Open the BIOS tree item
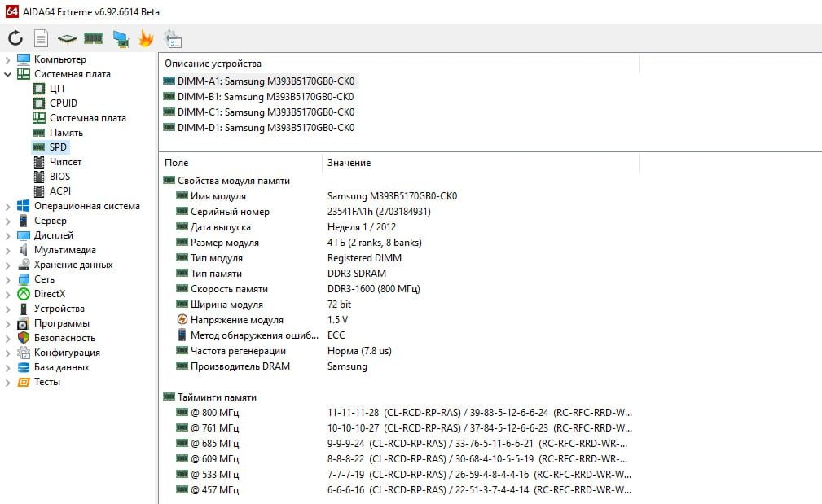Image resolution: width=822 pixels, height=504 pixels. [x=59, y=177]
